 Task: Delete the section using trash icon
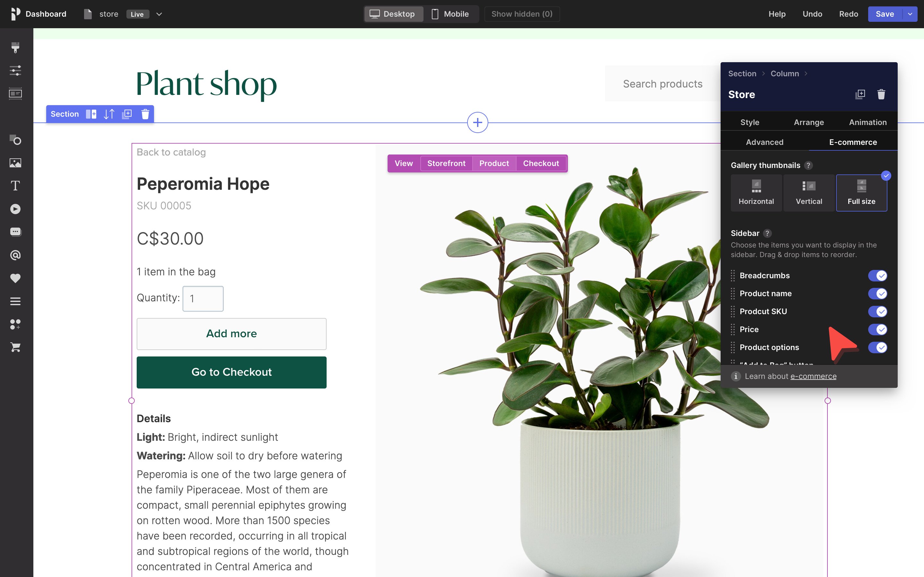click(145, 114)
